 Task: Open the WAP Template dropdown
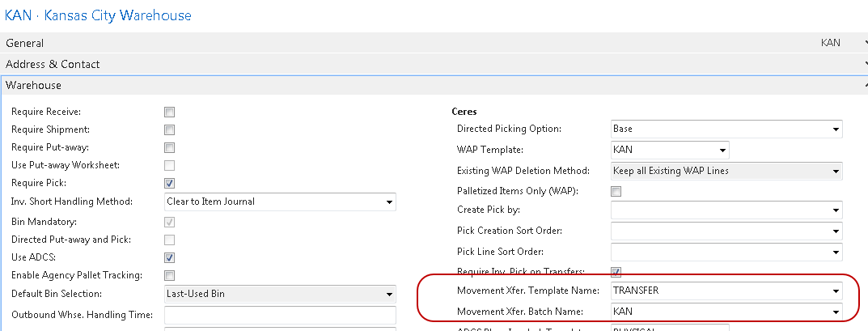pos(722,151)
